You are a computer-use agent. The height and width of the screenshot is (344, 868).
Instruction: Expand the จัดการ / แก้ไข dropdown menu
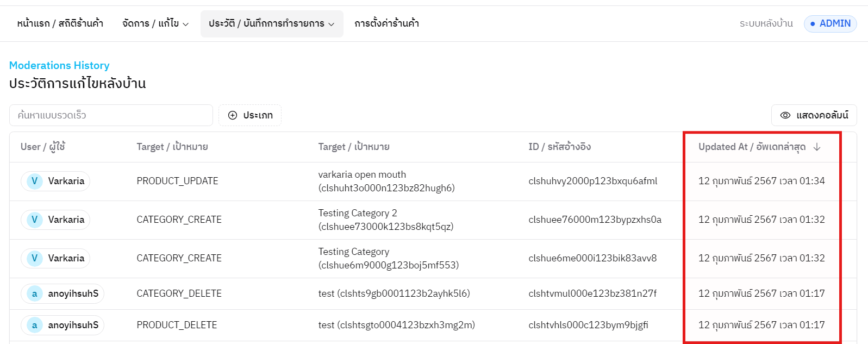[155, 23]
